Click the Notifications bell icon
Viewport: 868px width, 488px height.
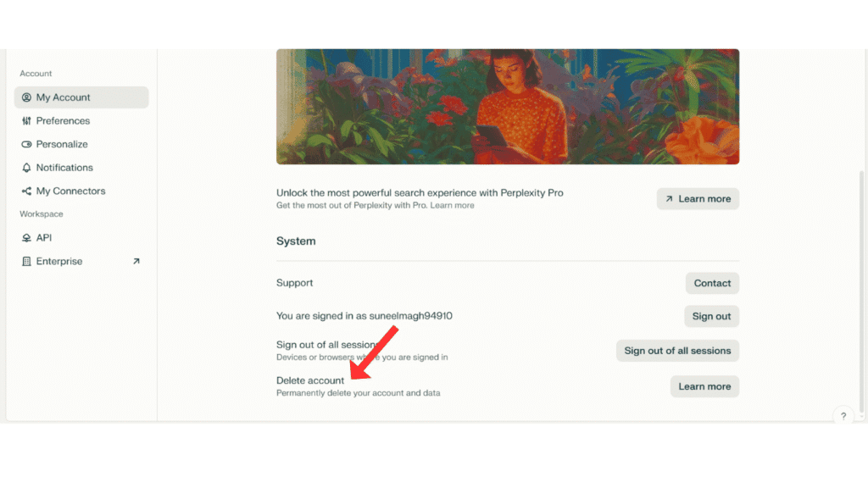(27, 168)
